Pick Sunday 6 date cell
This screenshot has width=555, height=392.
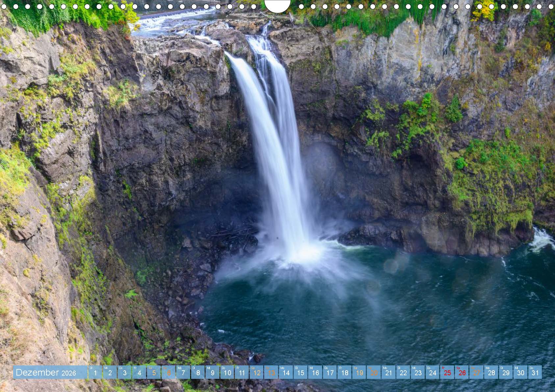[x=168, y=372]
